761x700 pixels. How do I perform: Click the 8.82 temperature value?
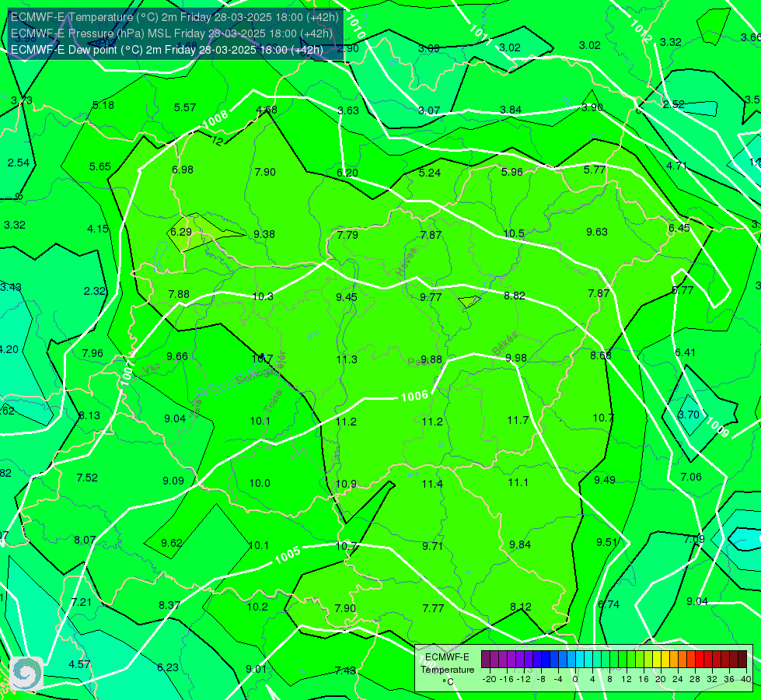[x=515, y=296]
